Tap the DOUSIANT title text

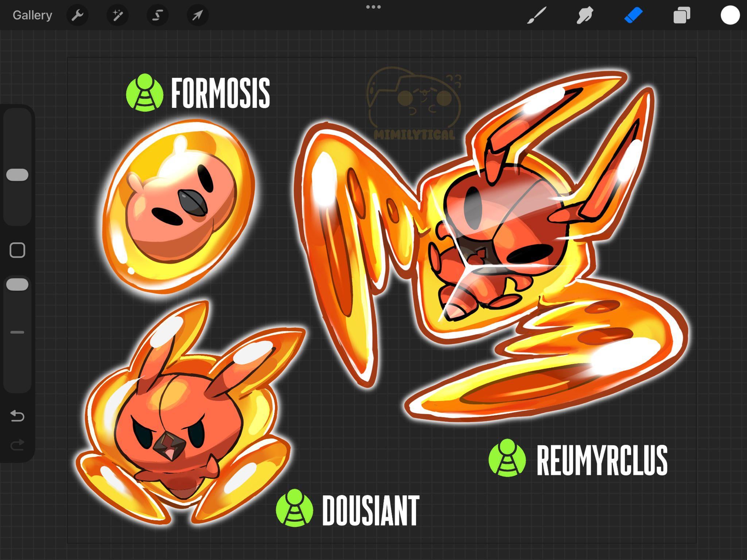click(x=371, y=510)
